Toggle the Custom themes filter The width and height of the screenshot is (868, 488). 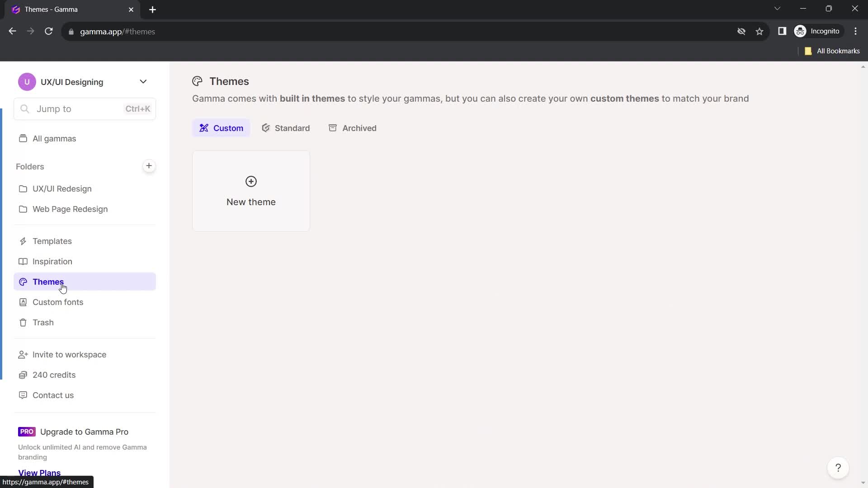tap(221, 128)
